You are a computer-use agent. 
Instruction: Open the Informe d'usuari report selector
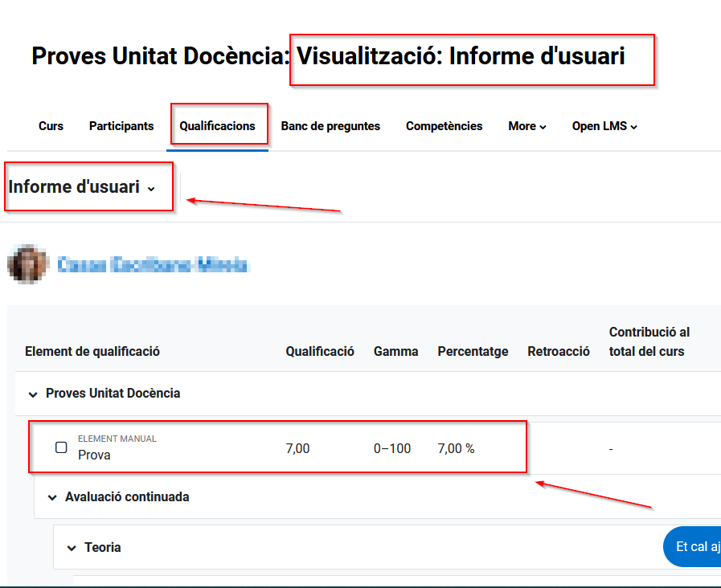[x=81, y=187]
